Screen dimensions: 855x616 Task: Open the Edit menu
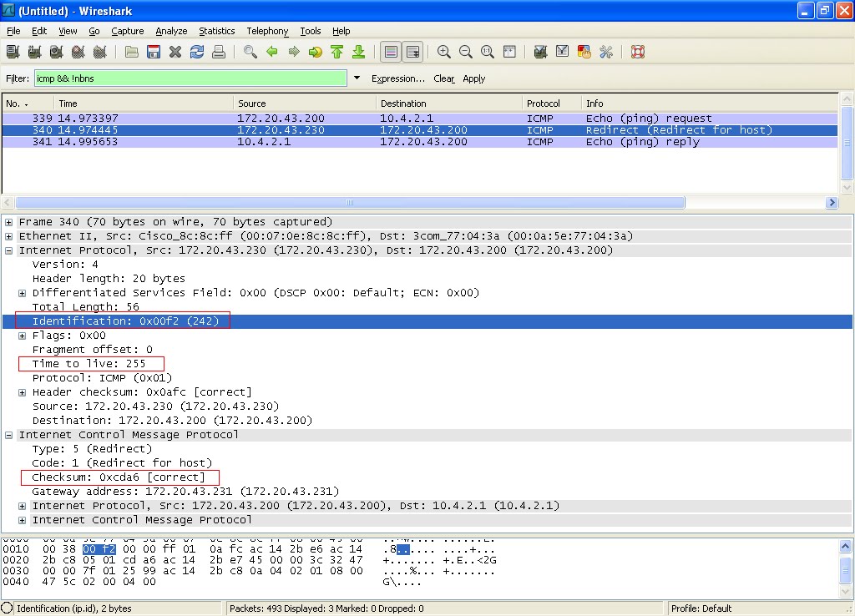(x=39, y=31)
